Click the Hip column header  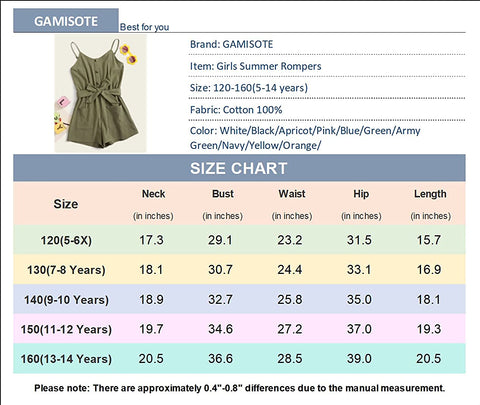[x=361, y=194]
